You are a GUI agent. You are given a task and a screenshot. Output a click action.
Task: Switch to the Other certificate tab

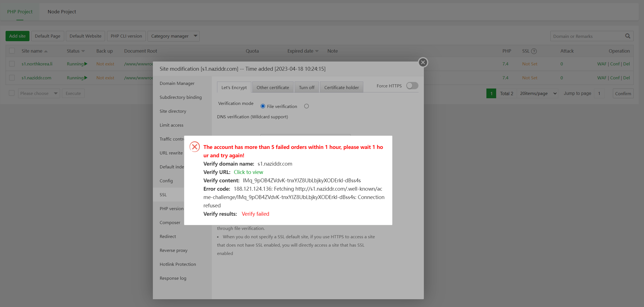(273, 87)
